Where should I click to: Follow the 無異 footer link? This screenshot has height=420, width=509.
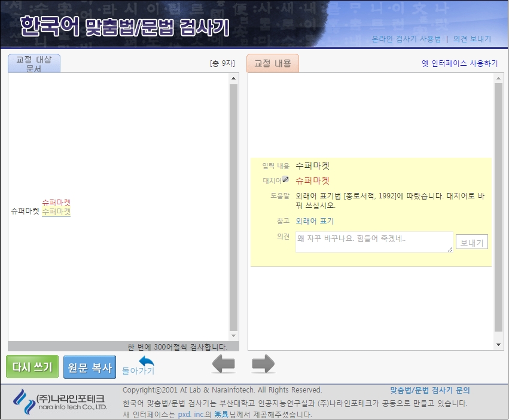tap(221, 415)
